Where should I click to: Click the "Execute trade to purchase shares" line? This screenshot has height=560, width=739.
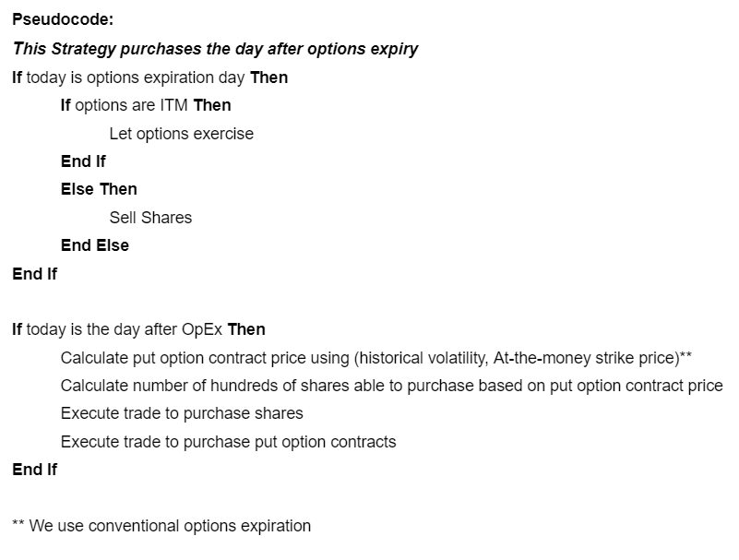pyautogui.click(x=182, y=413)
